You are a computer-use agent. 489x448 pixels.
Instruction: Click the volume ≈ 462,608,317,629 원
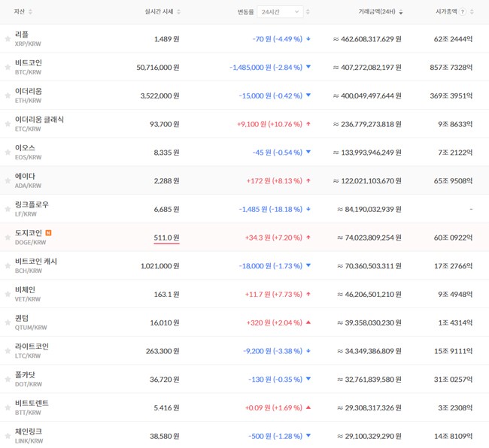point(367,39)
